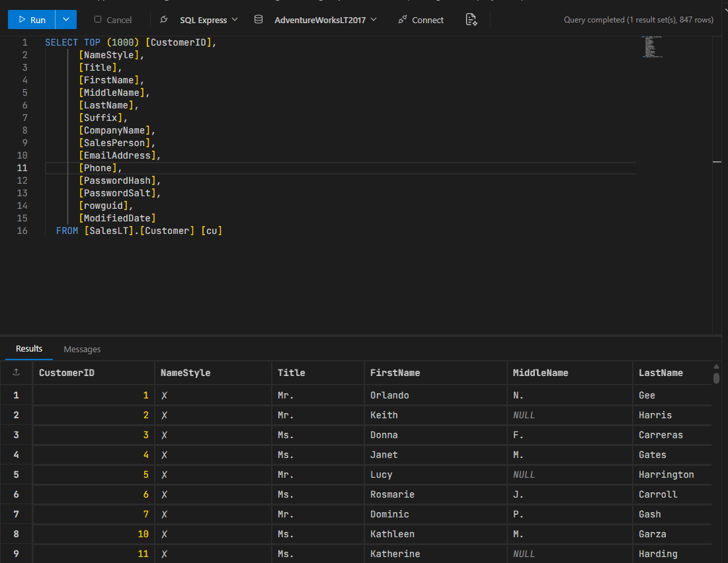Click the Janet first name cell

coord(436,455)
